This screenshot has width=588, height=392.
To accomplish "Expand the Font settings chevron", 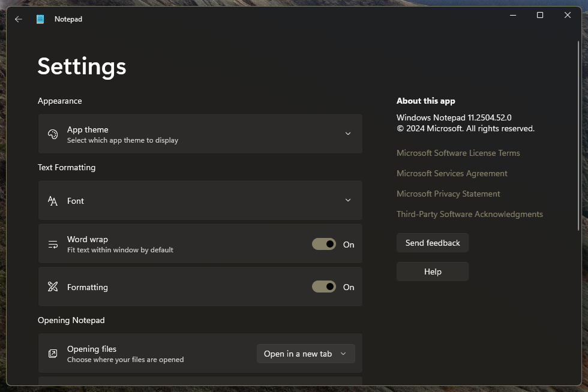I will [348, 200].
